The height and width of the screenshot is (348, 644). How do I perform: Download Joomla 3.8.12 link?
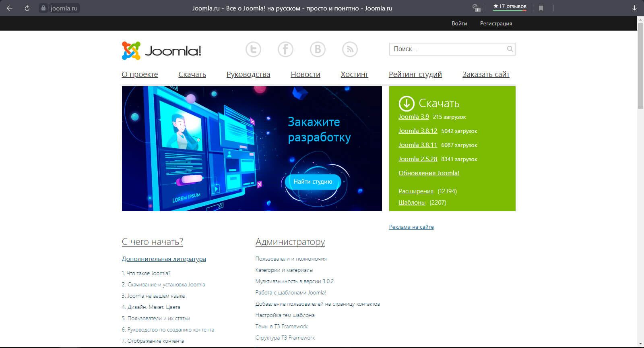coord(418,131)
